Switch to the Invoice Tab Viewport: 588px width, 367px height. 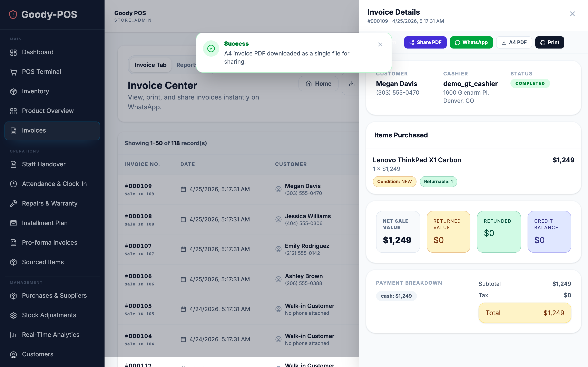[x=150, y=65]
